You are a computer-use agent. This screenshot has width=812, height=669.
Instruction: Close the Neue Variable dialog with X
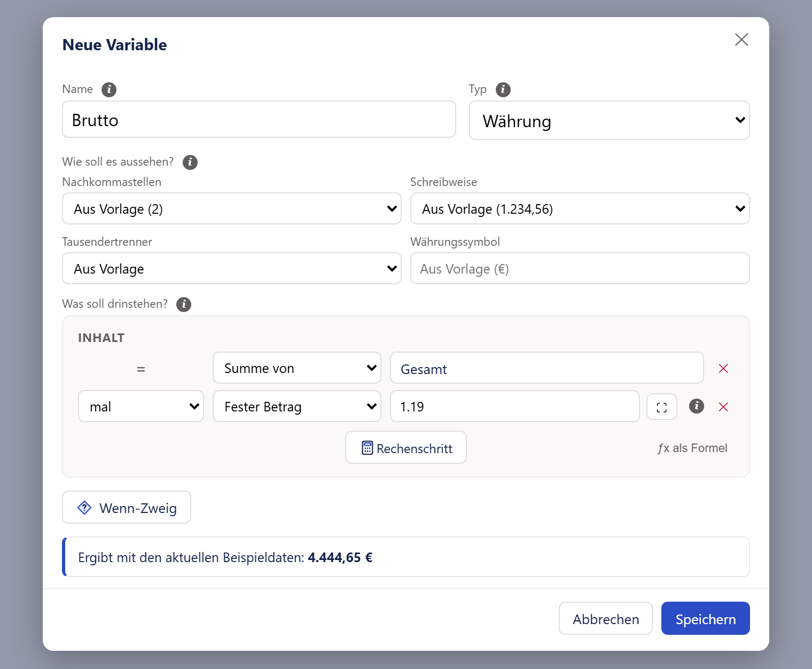click(741, 40)
